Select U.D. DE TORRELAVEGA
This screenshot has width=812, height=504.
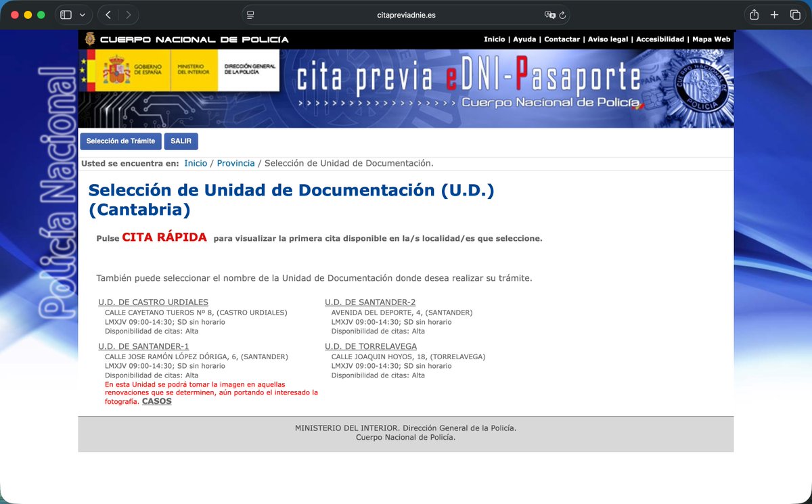tap(371, 346)
